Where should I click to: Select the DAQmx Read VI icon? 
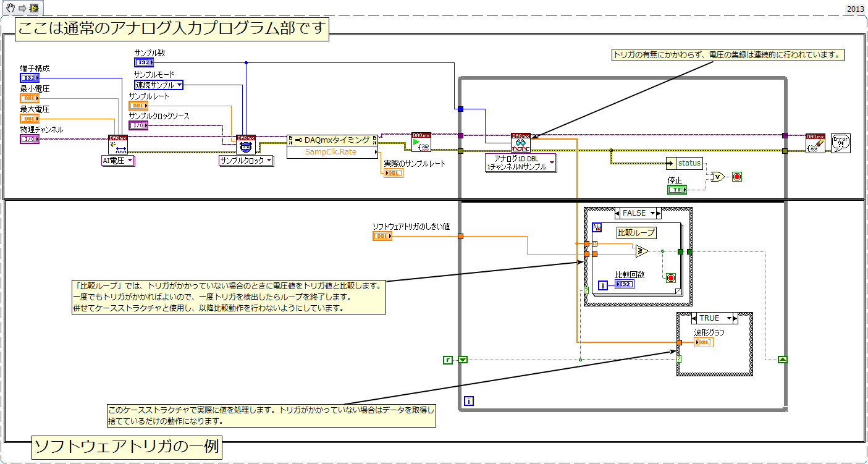coord(520,142)
